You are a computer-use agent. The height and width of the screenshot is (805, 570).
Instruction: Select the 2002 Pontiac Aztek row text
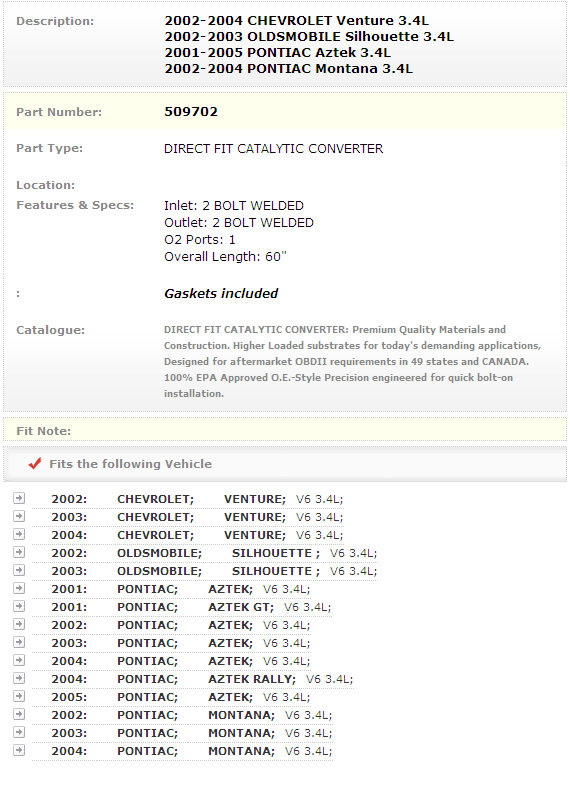181,625
